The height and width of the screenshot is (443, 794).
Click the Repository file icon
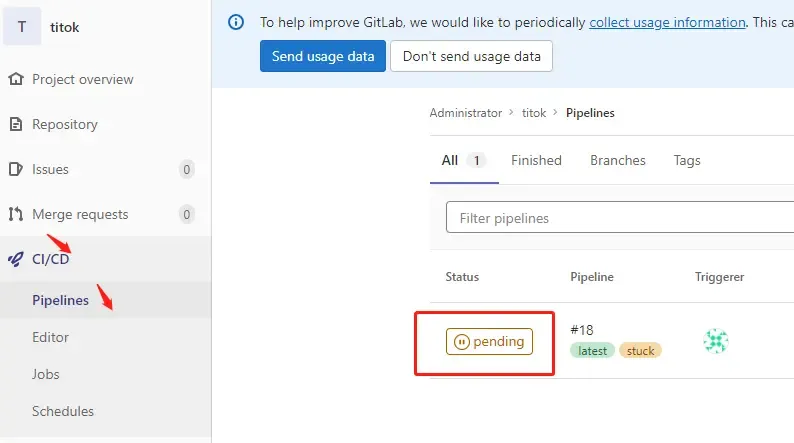point(15,124)
